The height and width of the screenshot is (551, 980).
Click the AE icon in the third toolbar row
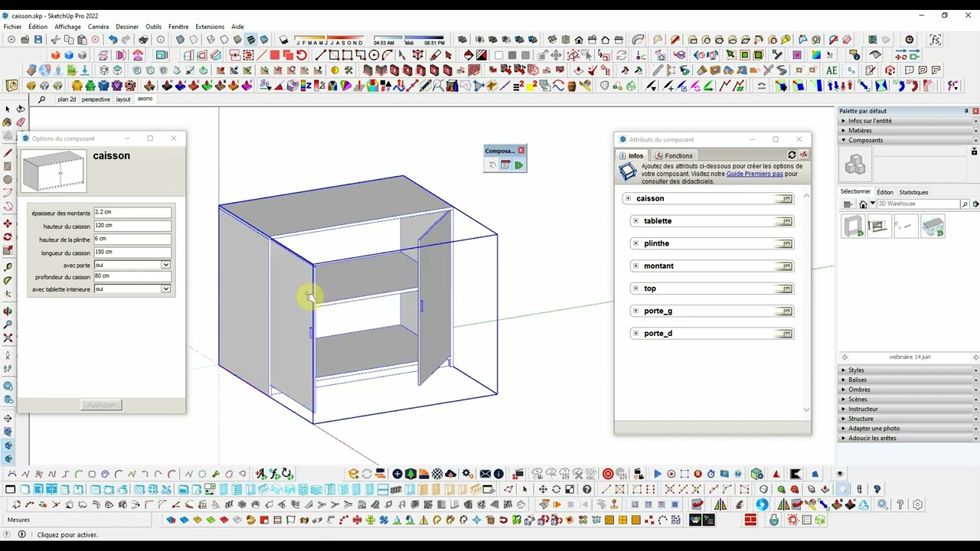point(832,70)
